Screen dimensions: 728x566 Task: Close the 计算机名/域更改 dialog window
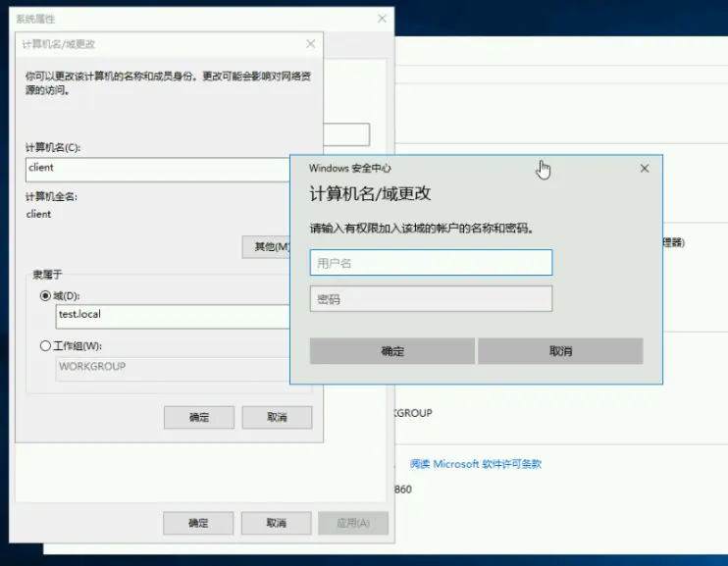311,44
